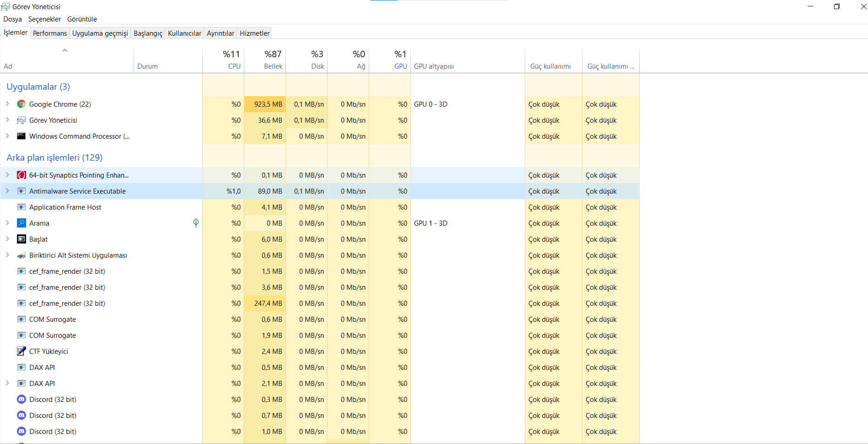Click the Windows Command Processor icon
Image resolution: width=868 pixels, height=444 pixels.
21,136
